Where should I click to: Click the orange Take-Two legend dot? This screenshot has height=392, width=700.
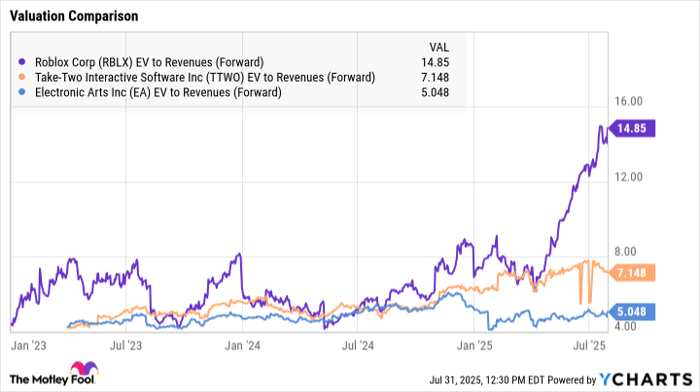(x=22, y=77)
